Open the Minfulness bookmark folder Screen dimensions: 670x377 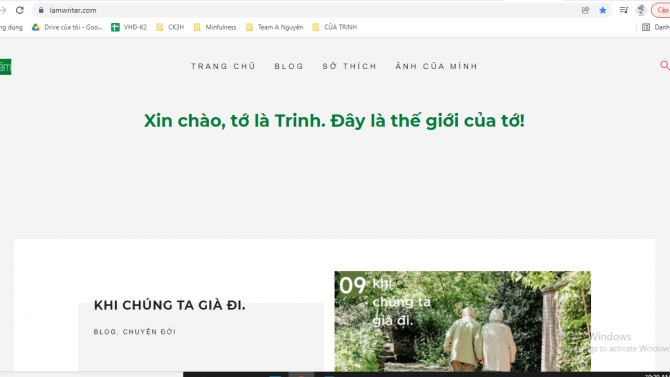click(215, 27)
